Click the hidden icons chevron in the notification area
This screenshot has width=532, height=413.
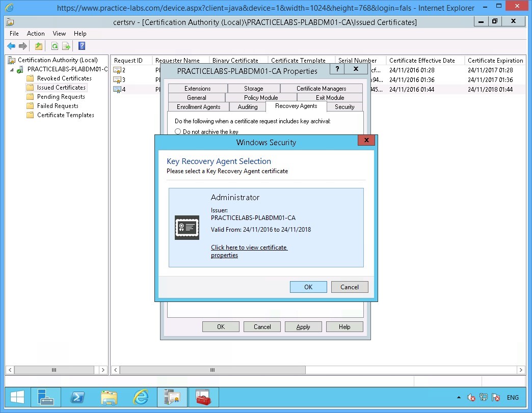458,397
